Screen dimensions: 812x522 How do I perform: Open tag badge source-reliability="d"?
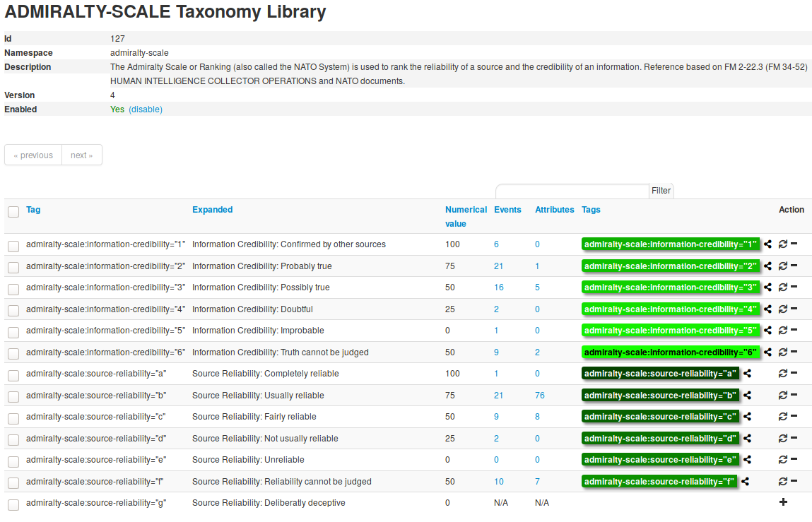click(660, 438)
